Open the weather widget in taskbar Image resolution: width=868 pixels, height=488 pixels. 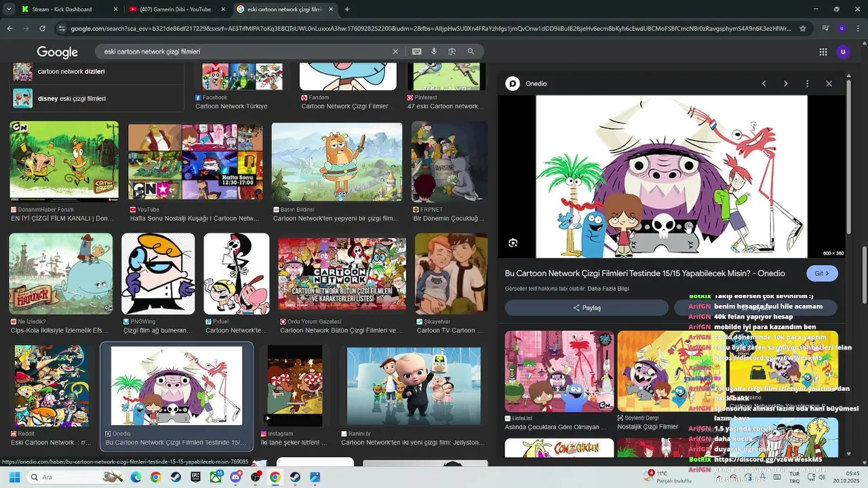[668, 476]
